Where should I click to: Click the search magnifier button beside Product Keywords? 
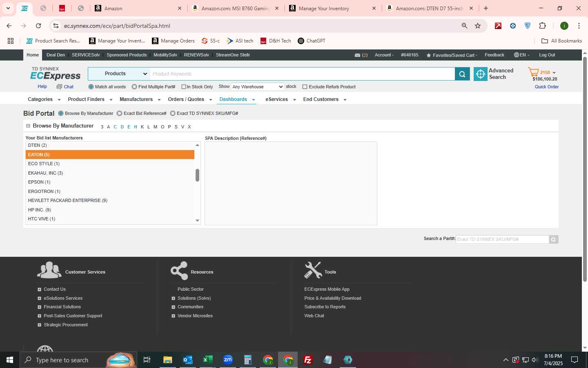coord(462,74)
